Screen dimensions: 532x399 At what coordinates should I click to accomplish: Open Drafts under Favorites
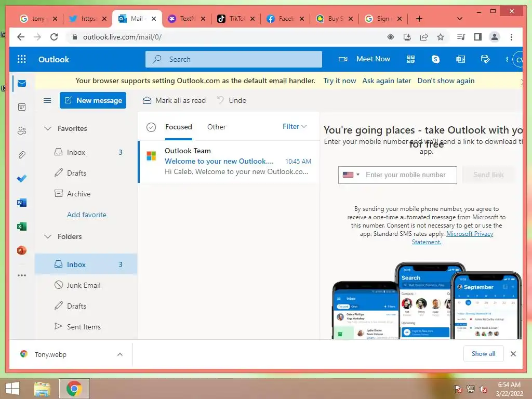click(86, 173)
